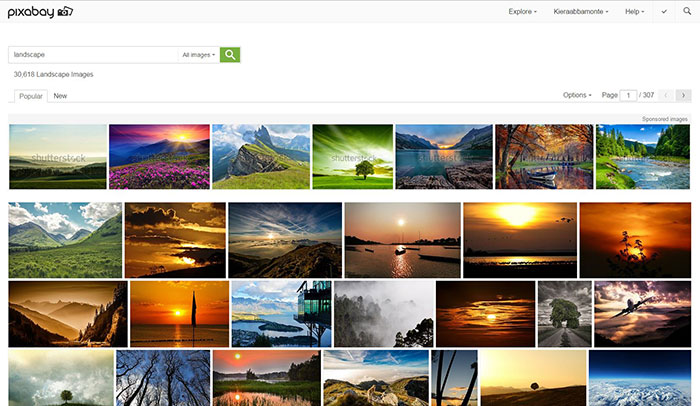
Task: Go to next page arrow
Action: 683,95
